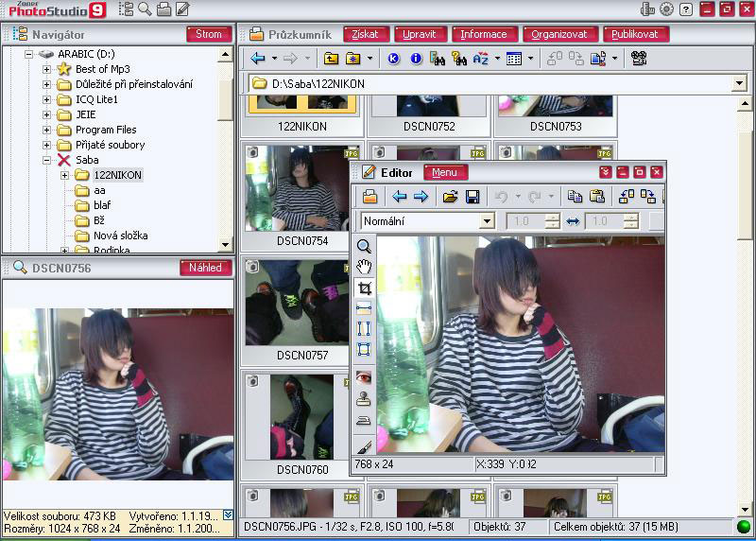Open the view mode dropdown arrow
Viewport: 756px width, 541px height.
pyautogui.click(x=530, y=59)
